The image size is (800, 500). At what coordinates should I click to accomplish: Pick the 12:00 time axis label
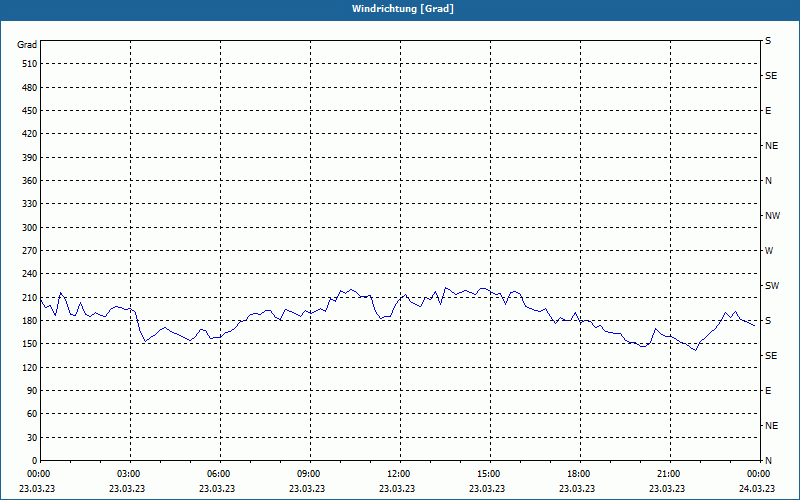pos(398,474)
